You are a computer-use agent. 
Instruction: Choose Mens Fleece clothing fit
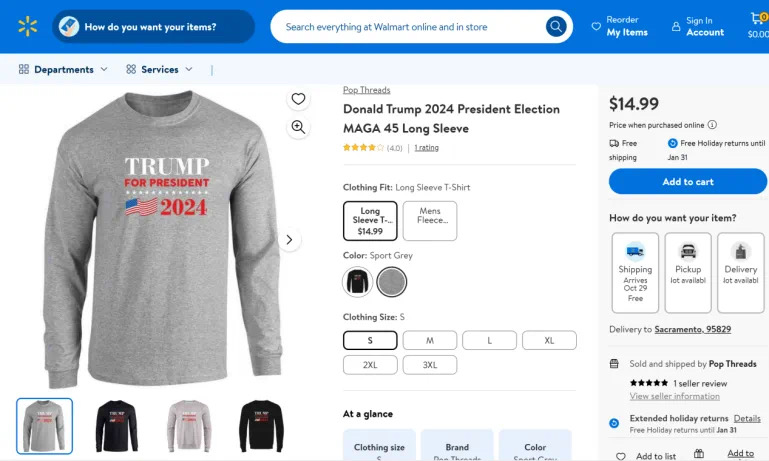click(x=430, y=221)
